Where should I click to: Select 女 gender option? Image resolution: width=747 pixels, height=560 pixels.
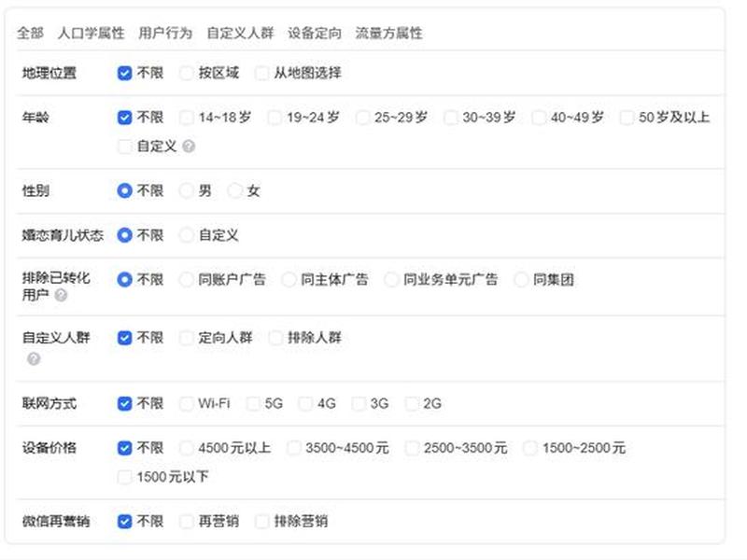pos(234,190)
